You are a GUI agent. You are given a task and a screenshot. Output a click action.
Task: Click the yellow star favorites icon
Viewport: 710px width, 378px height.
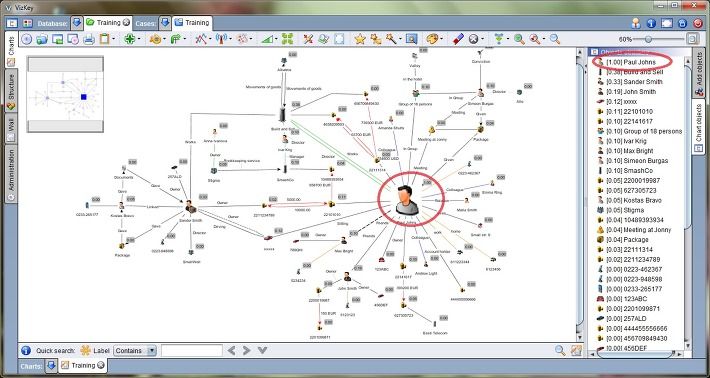click(x=360, y=39)
